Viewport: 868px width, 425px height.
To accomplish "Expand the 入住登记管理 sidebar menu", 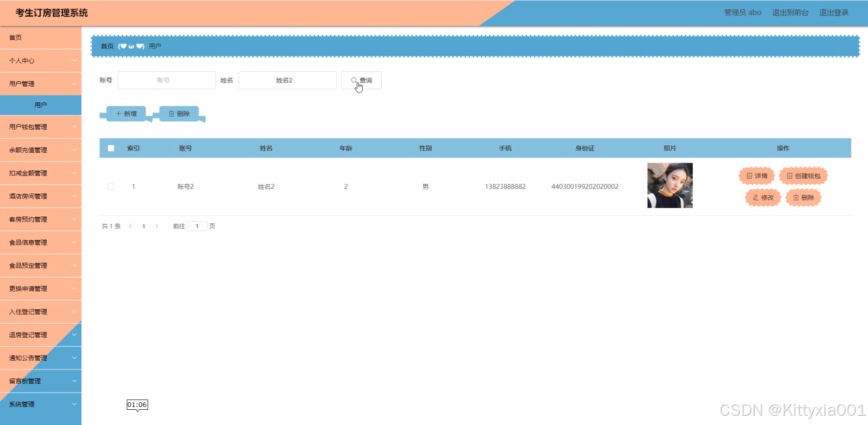I will click(41, 312).
